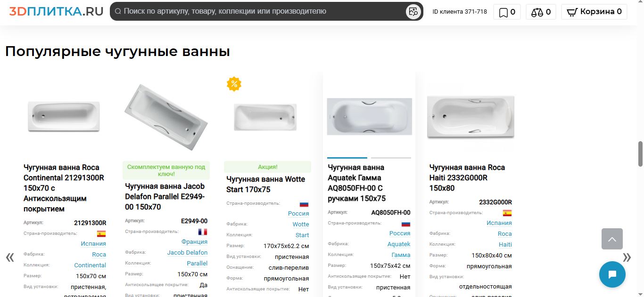Viewport: 644px width, 297px height.
Task: Show previous products with left arrow
Action: point(10,257)
